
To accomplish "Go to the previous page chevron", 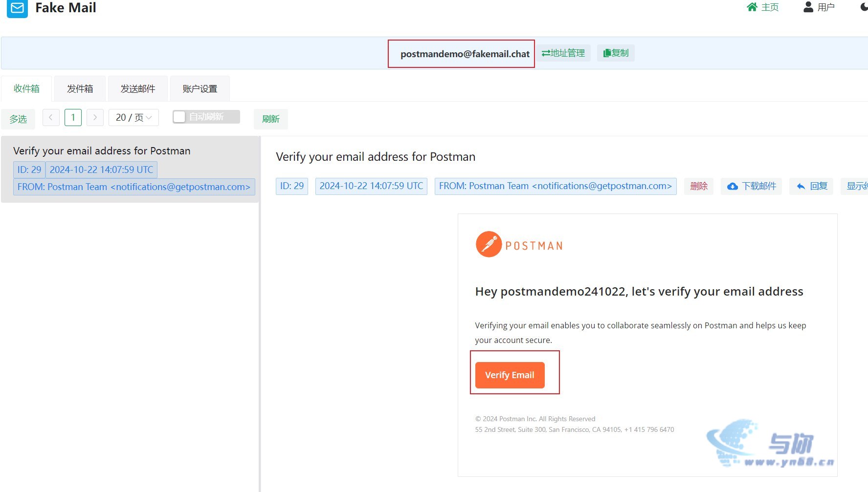I will pos(51,117).
